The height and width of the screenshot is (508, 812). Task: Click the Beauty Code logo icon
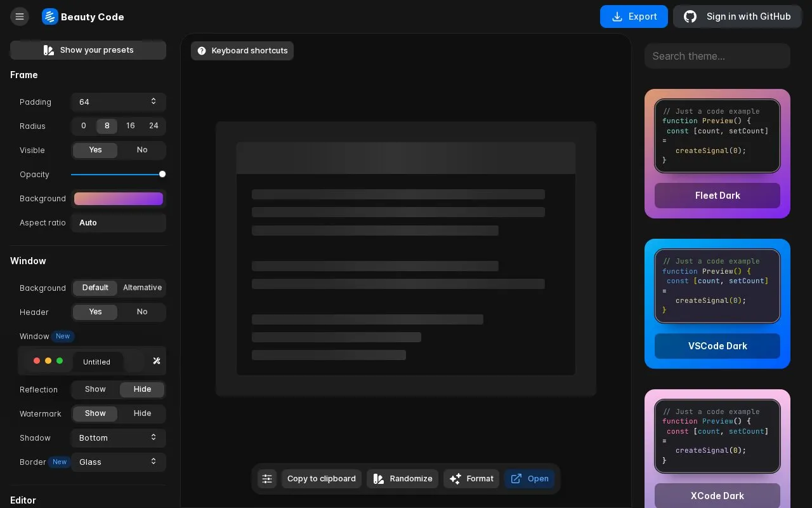(x=50, y=17)
